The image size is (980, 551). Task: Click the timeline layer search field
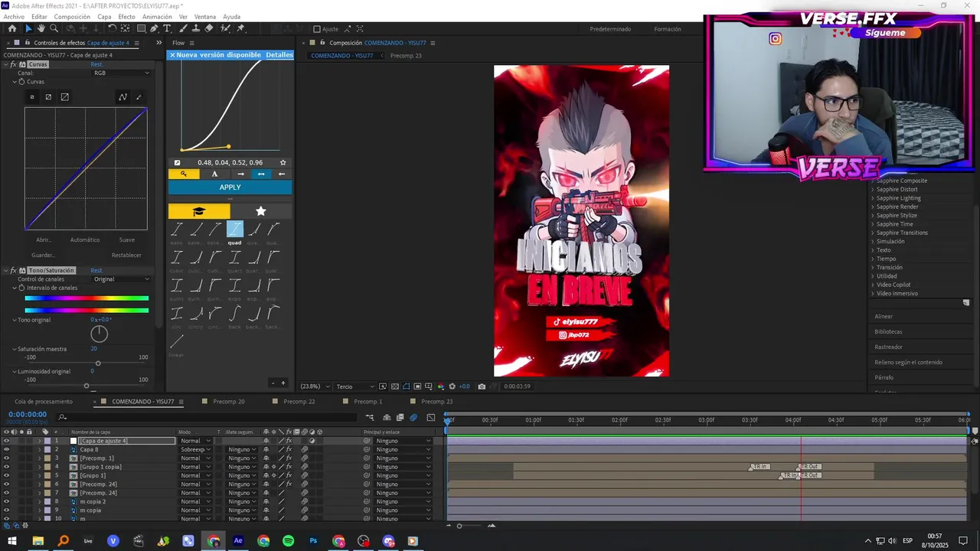[207, 417]
